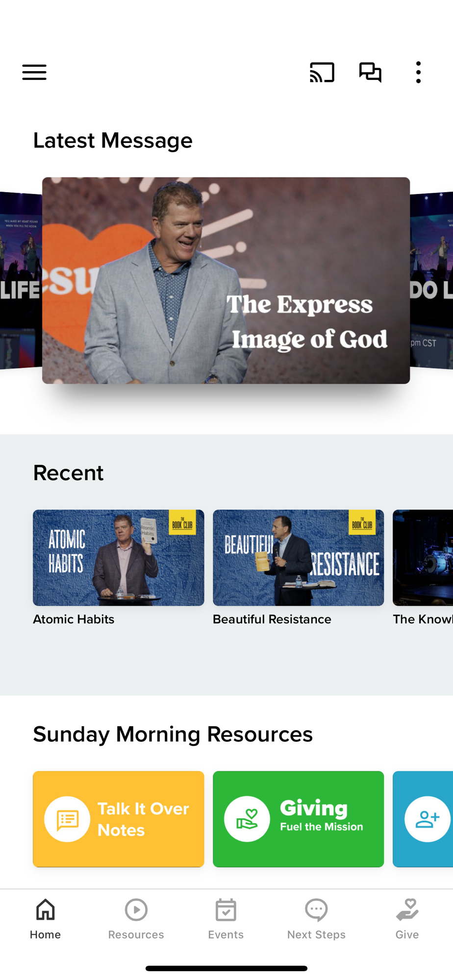Select the left LIFE carousel slide

pos(21,279)
